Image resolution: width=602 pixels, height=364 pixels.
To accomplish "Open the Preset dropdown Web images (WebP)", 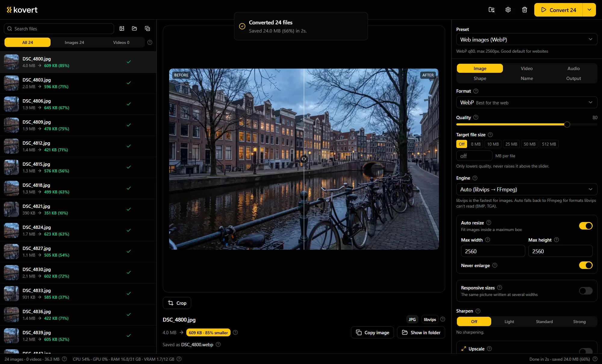I will pos(527,39).
